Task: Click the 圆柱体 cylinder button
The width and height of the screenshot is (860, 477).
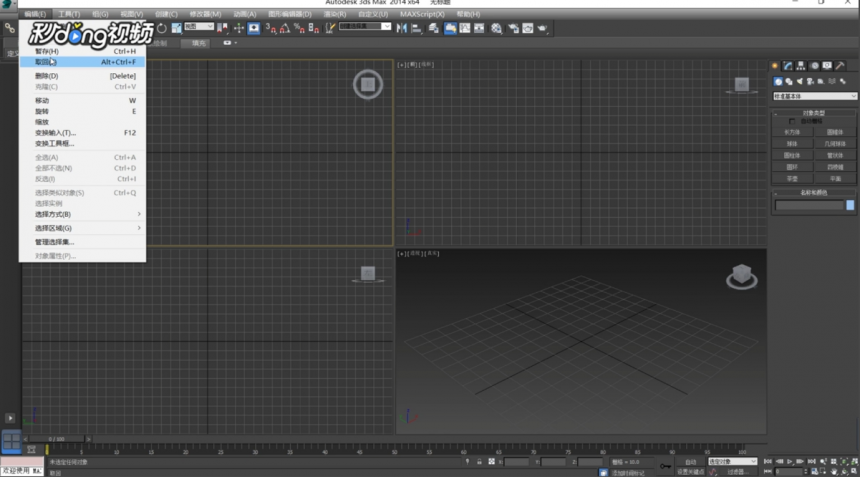Action: pos(792,156)
